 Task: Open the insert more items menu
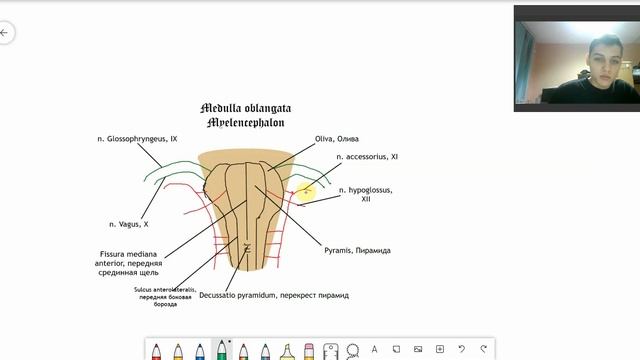[x=440, y=349]
